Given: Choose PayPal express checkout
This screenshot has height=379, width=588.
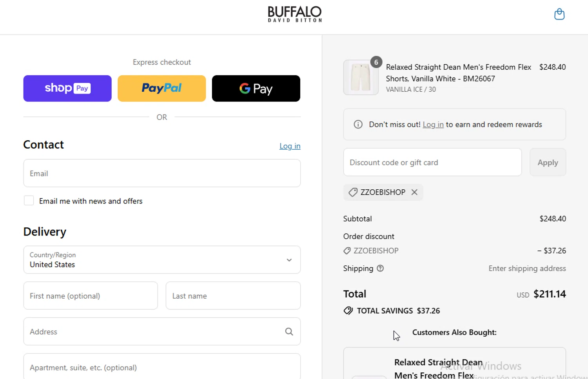Looking at the screenshot, I should tap(162, 89).
